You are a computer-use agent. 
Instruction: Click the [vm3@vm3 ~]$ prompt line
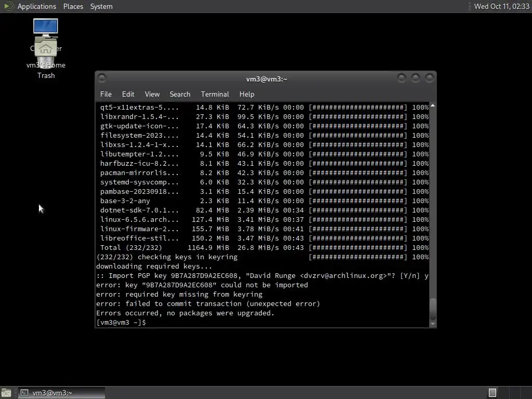[x=121, y=322]
